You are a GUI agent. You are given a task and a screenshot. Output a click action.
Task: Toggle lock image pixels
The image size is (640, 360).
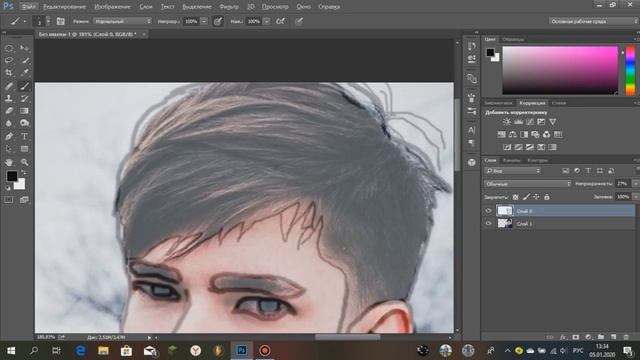pos(526,197)
